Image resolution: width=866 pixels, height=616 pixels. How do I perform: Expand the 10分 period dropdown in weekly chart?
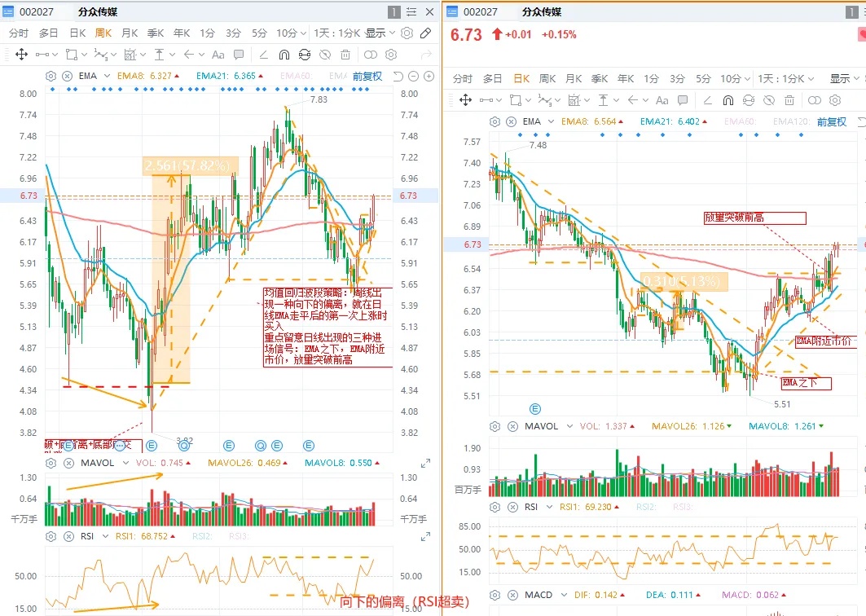click(289, 33)
